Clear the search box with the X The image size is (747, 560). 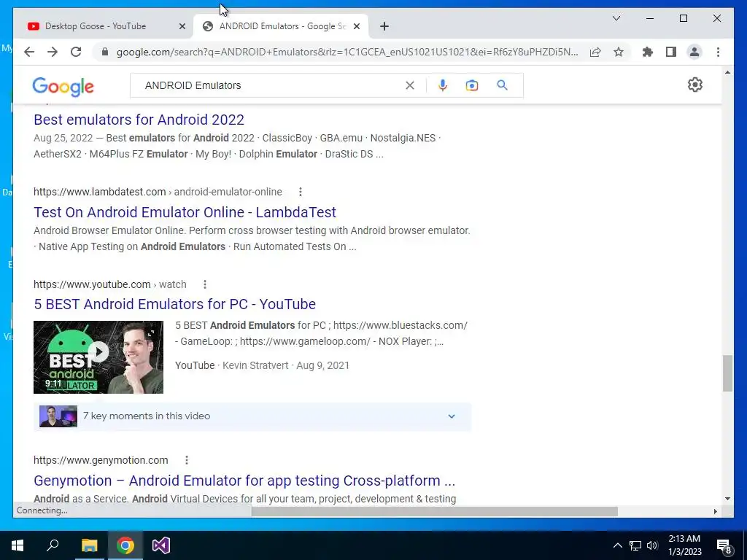(410, 85)
